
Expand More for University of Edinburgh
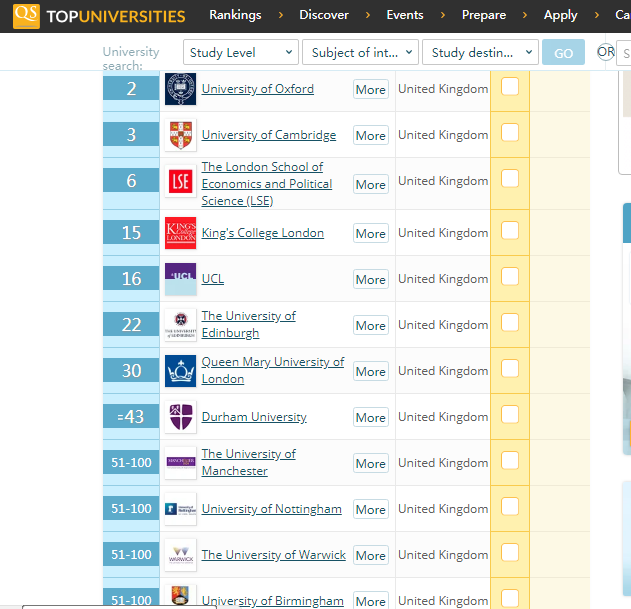pos(371,325)
